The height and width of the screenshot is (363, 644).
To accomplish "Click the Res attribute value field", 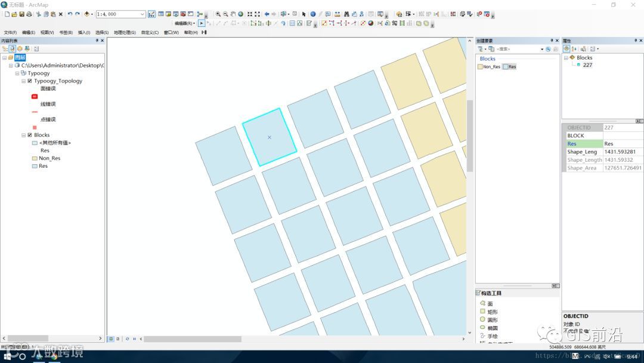I will click(x=623, y=144).
